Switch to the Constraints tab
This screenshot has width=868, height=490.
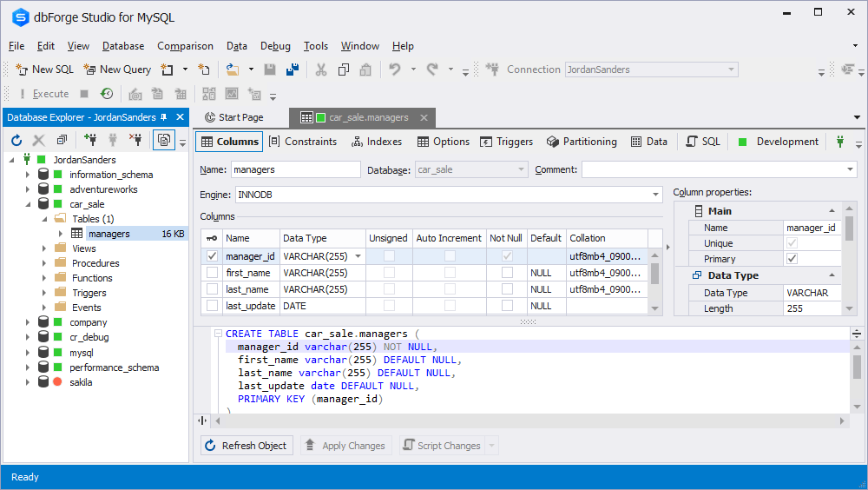coord(303,142)
